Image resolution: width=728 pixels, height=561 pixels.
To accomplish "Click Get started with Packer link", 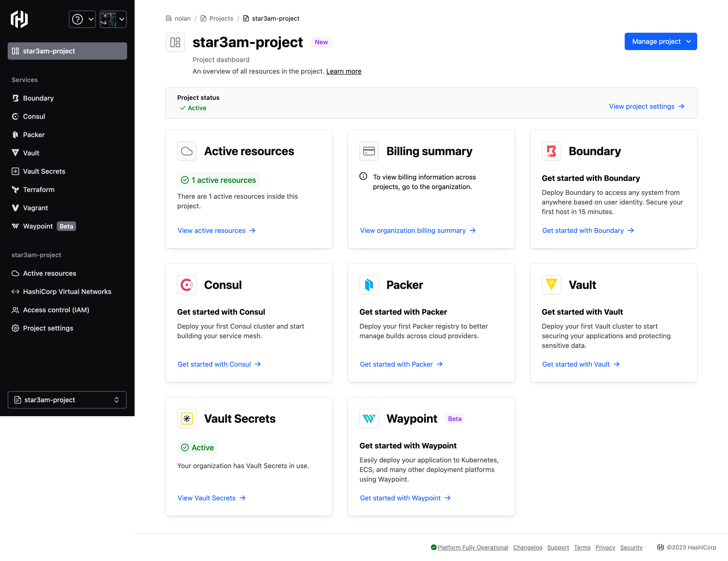I will tap(401, 364).
